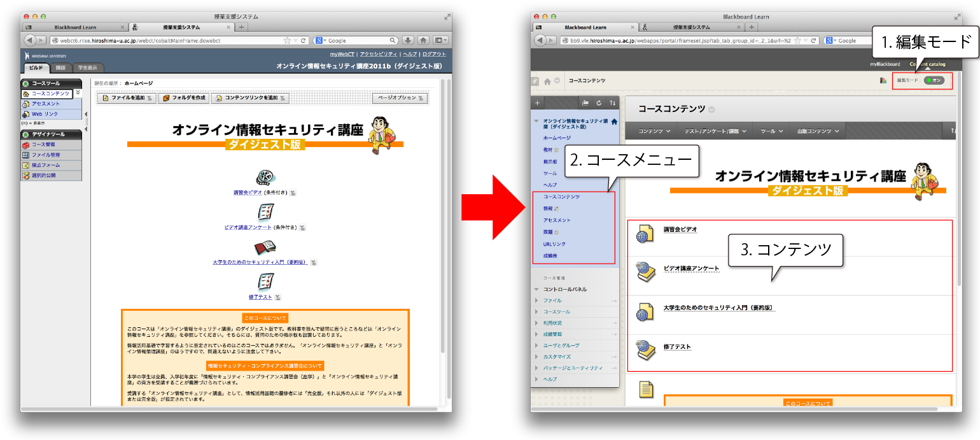Toggle the 編集モード オン switch
This screenshot has width=980, height=440.
point(934,81)
